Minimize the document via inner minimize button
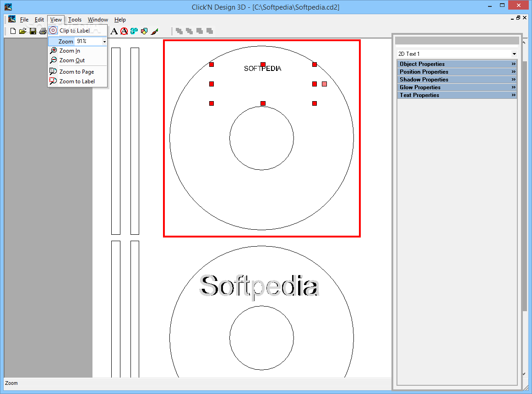 [512, 18]
